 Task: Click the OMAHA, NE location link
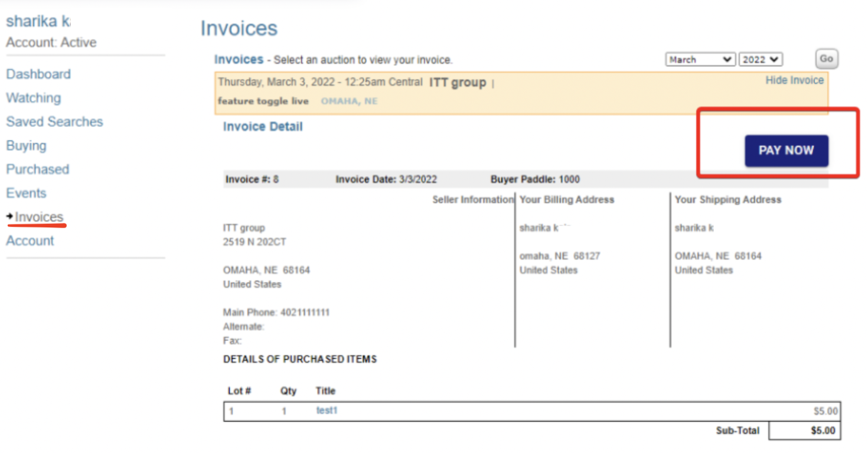[349, 101]
